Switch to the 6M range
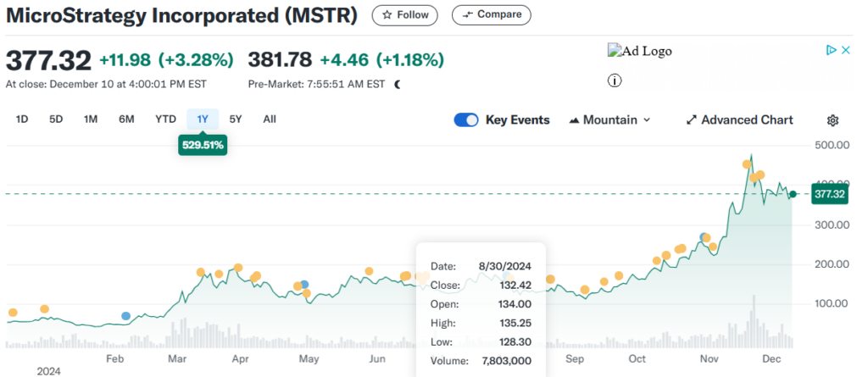 pos(126,119)
